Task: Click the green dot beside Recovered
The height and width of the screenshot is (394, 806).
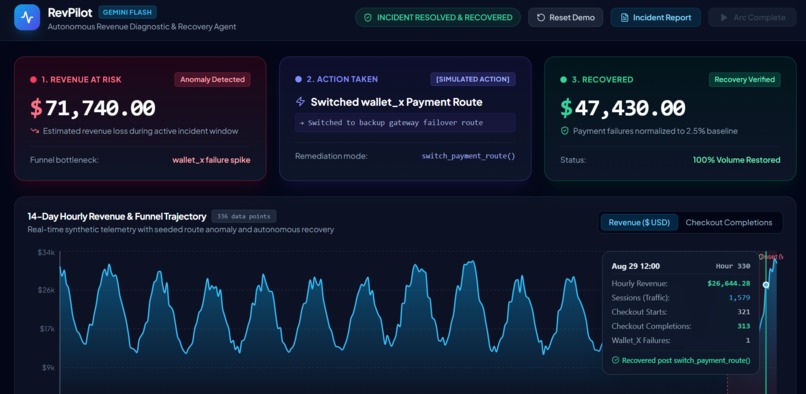Action: (563, 80)
